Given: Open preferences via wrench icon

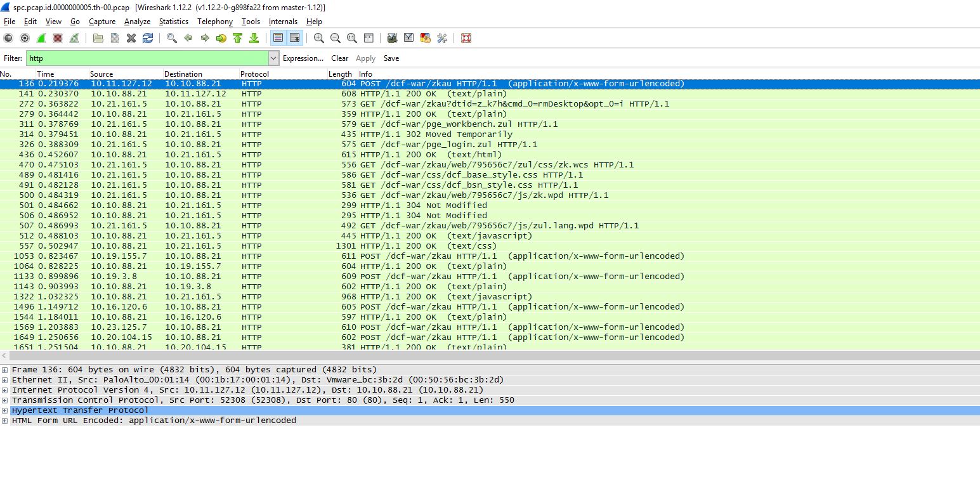Looking at the screenshot, I should [442, 38].
